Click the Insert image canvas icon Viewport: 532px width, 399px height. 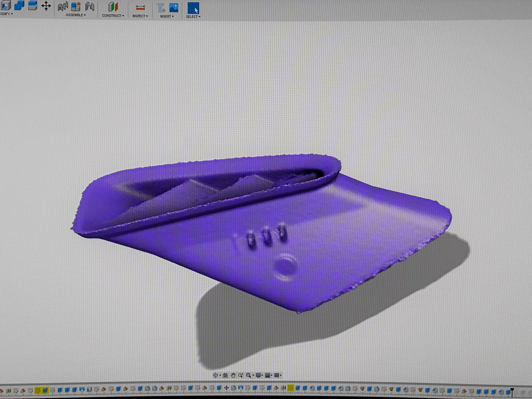[174, 7]
